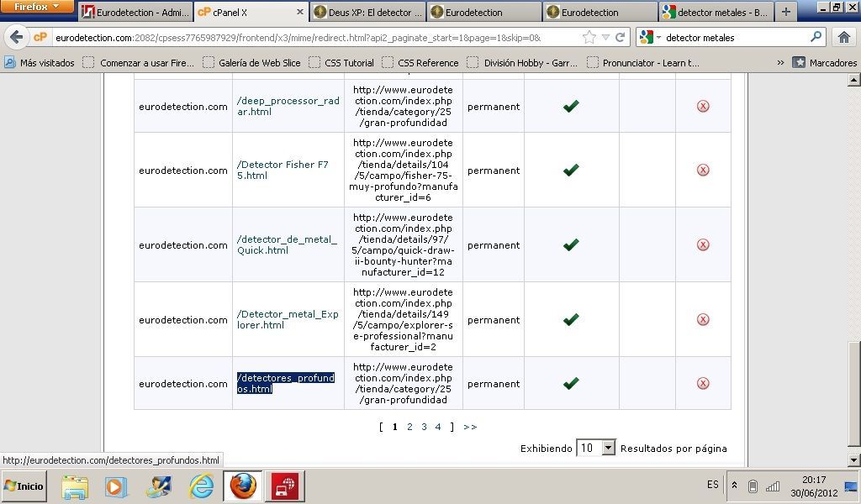Launch Internet Explorer from the taskbar
Image resolution: width=861 pixels, height=504 pixels.
[x=202, y=486]
